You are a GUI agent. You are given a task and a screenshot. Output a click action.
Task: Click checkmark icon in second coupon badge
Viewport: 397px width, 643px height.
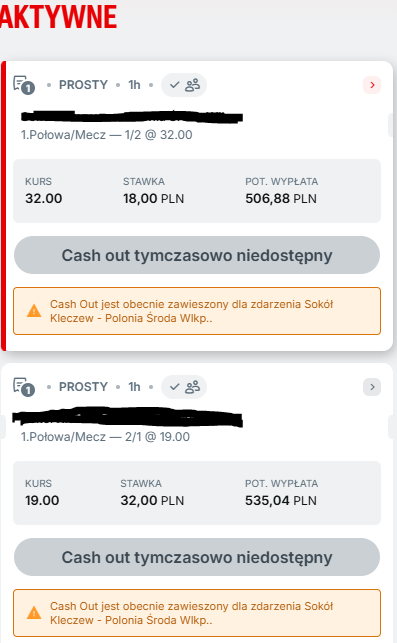tap(175, 387)
